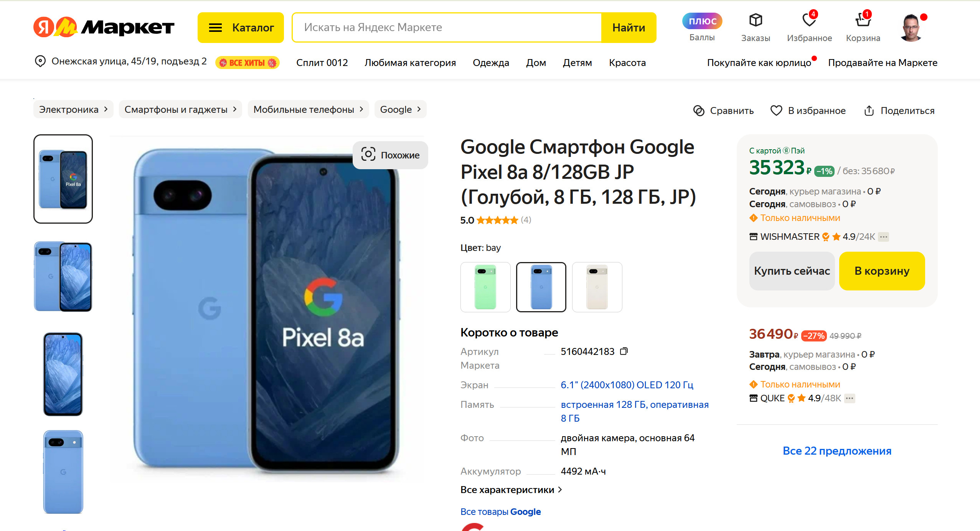Open the Favorites heart icon in header
The image size is (980, 531).
809,21
